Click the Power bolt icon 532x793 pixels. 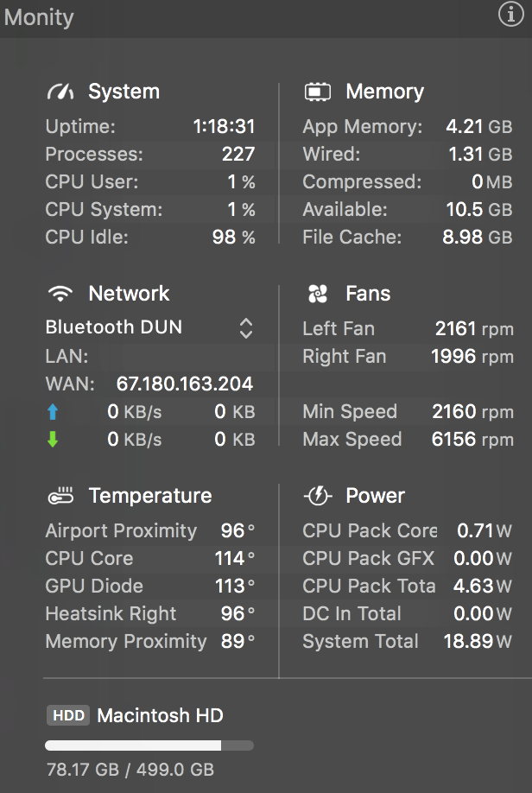tap(318, 496)
